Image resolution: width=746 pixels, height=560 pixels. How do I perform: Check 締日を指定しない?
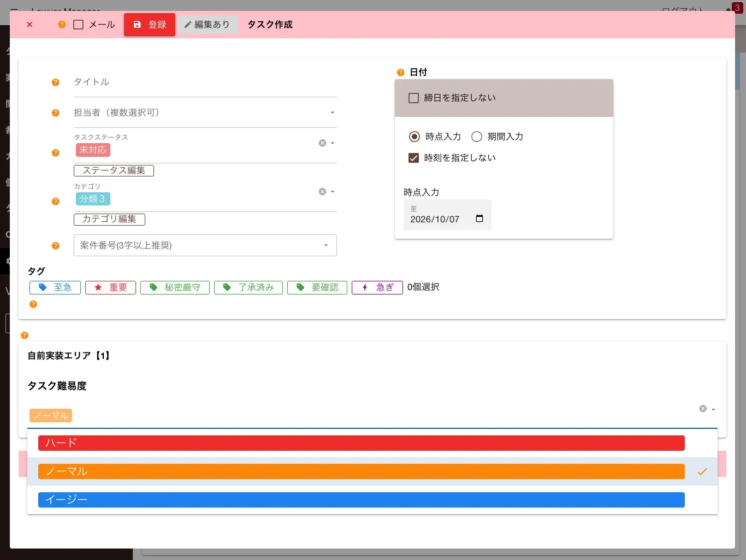pyautogui.click(x=414, y=98)
